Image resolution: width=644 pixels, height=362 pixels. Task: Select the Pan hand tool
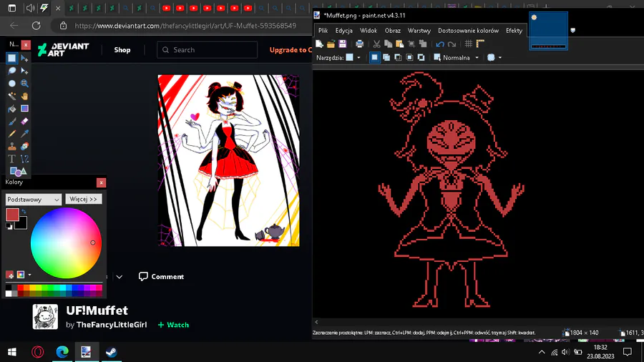24,96
